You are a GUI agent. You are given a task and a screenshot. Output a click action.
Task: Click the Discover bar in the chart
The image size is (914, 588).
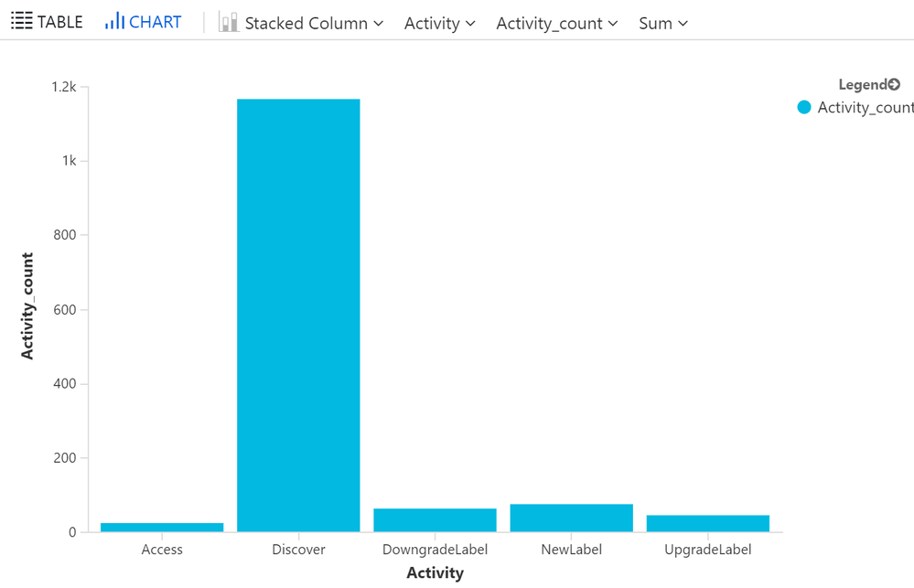(298, 315)
